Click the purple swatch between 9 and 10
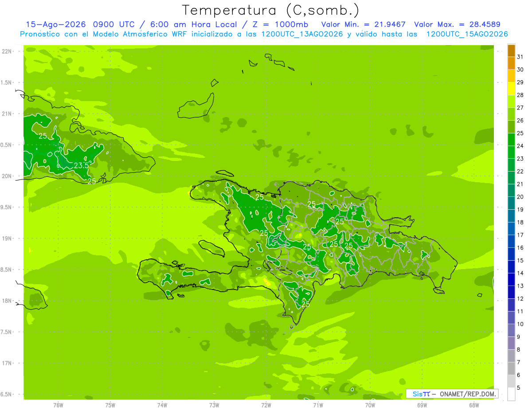 (511, 331)
